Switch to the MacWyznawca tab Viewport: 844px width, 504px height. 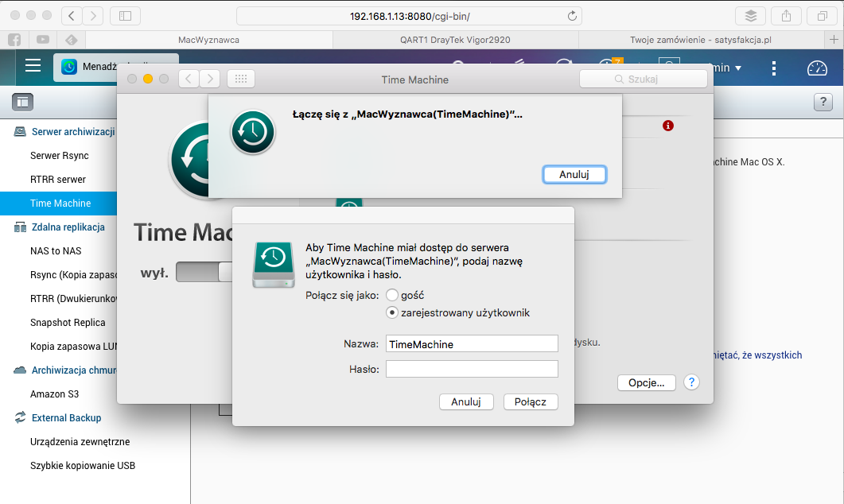[209, 40]
